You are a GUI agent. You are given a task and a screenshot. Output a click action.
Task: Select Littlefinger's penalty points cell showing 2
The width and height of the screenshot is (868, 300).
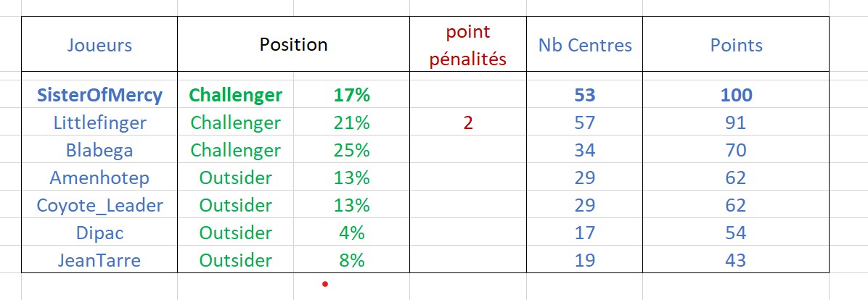468,123
